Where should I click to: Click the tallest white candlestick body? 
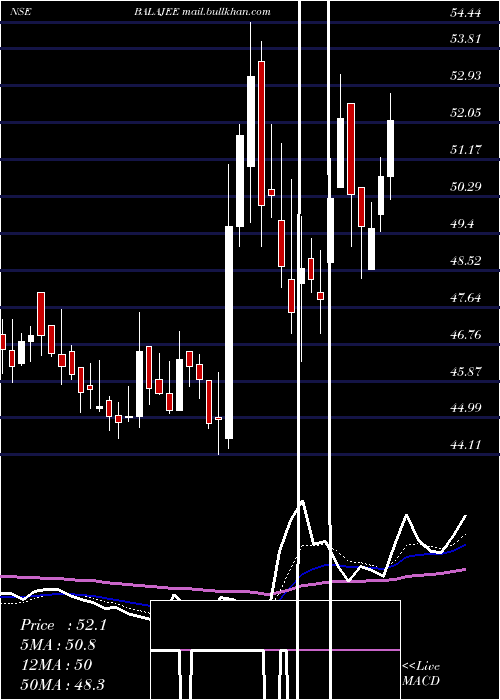[x=229, y=333]
